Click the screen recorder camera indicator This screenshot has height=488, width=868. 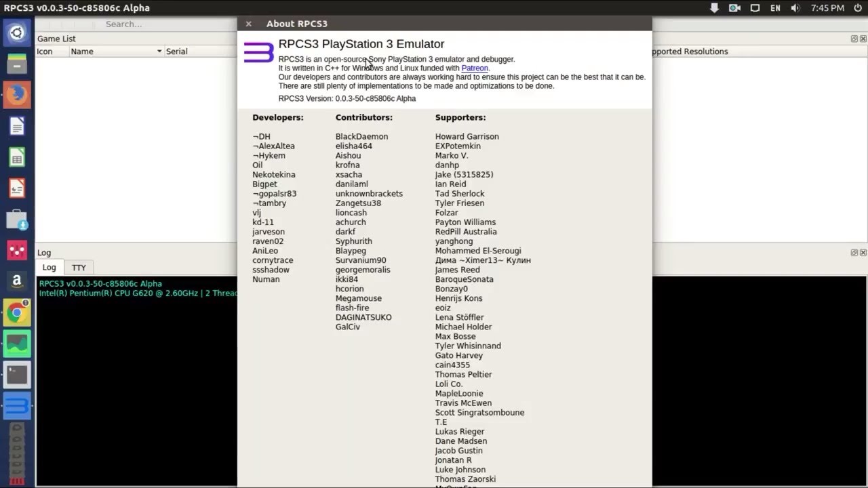click(x=734, y=8)
